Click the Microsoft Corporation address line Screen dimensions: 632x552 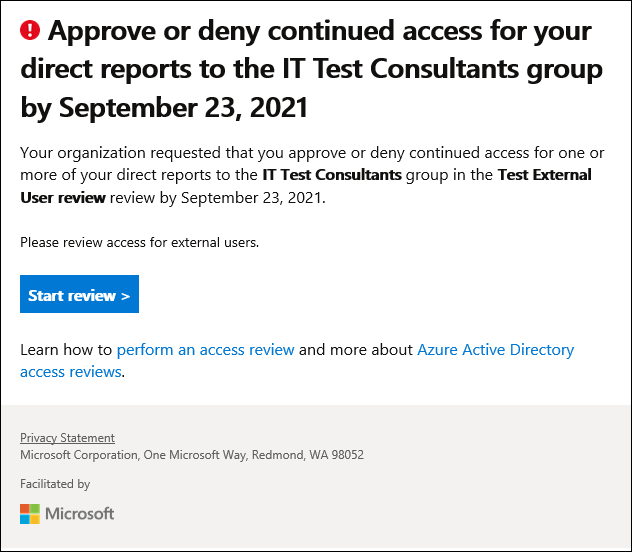(192, 455)
